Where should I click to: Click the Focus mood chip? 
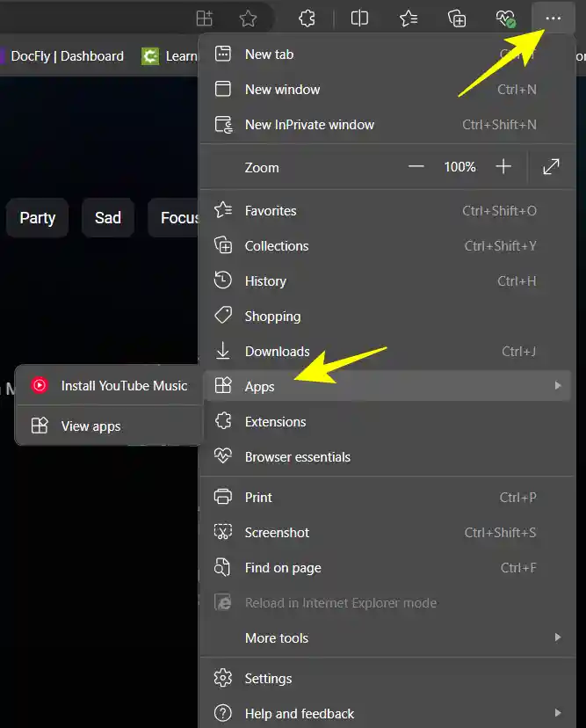click(x=174, y=218)
